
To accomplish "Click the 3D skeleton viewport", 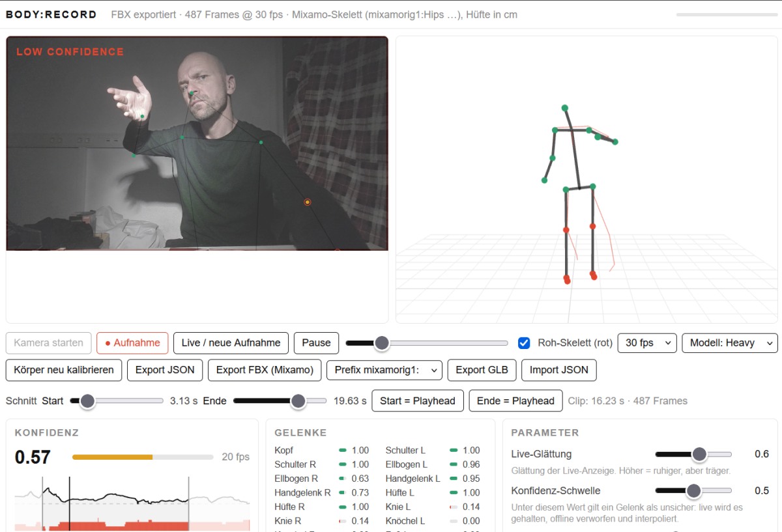I will [x=586, y=179].
